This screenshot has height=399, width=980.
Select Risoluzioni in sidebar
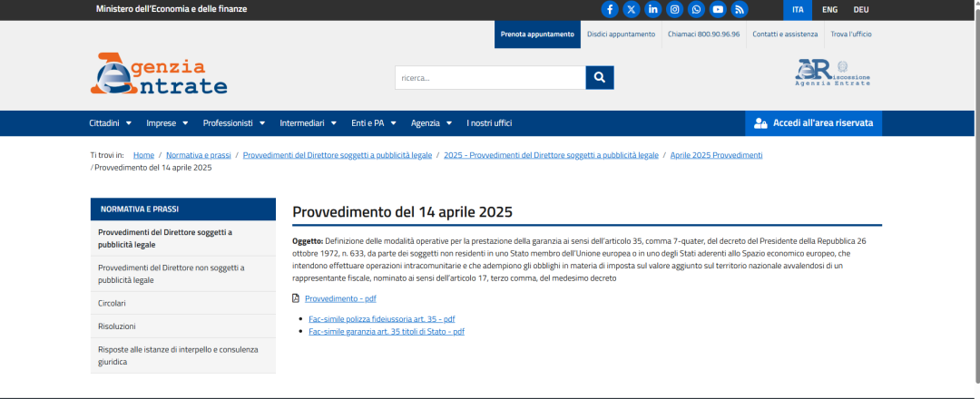(x=183, y=326)
